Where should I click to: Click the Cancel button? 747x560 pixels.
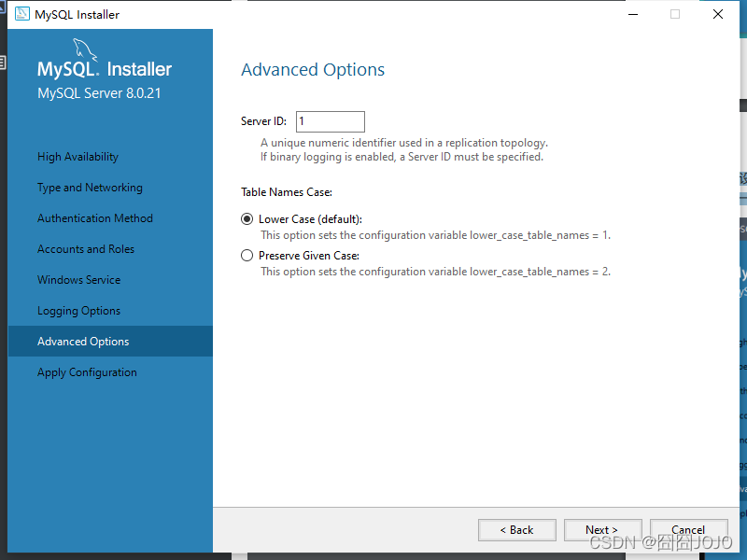tap(688, 530)
